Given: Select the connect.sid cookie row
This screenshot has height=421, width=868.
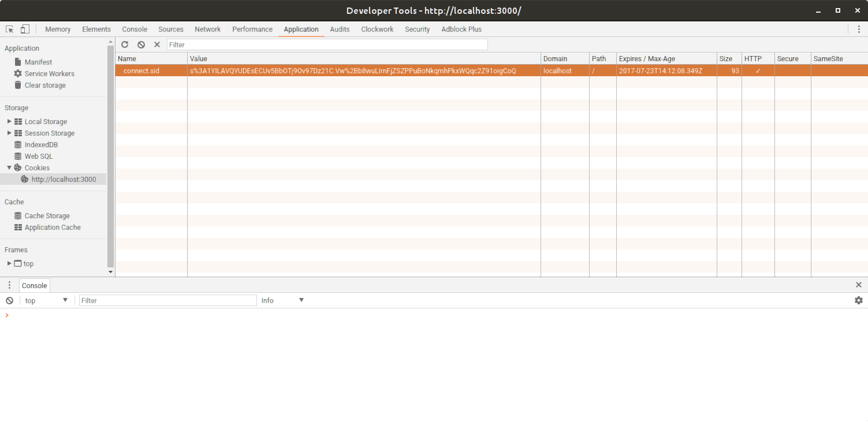Looking at the screenshot, I should (x=150, y=70).
